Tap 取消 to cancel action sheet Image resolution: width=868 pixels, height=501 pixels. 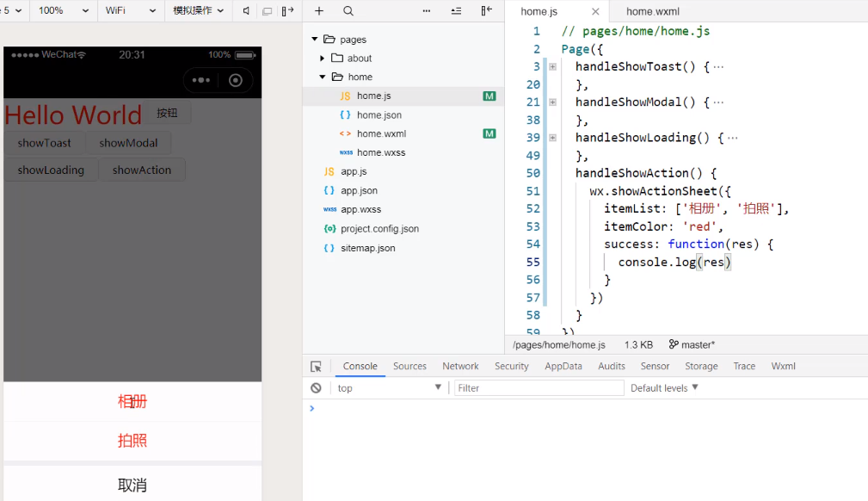tap(132, 485)
